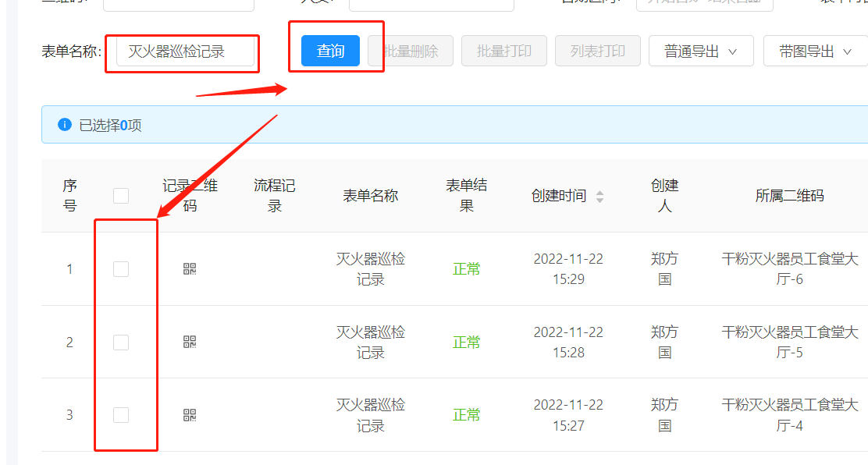Open the 普通导出 export dropdown
The height and width of the screenshot is (465, 868).
point(700,51)
